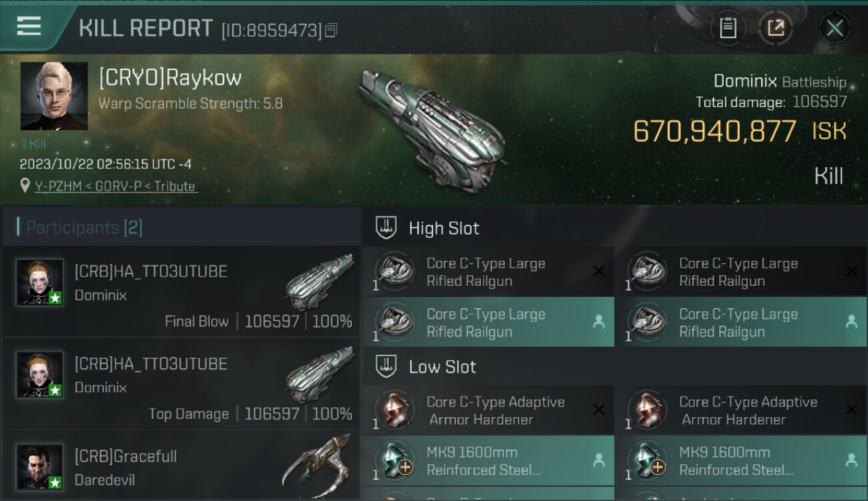Open HA_TTO3UTUBE Final Blow participant entry
This screenshot has width=868, height=501.
pos(182,292)
